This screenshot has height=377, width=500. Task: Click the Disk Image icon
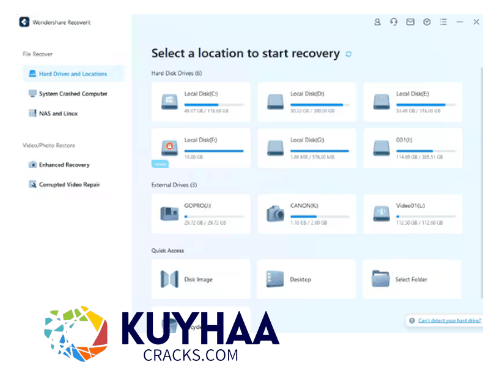[x=169, y=279]
